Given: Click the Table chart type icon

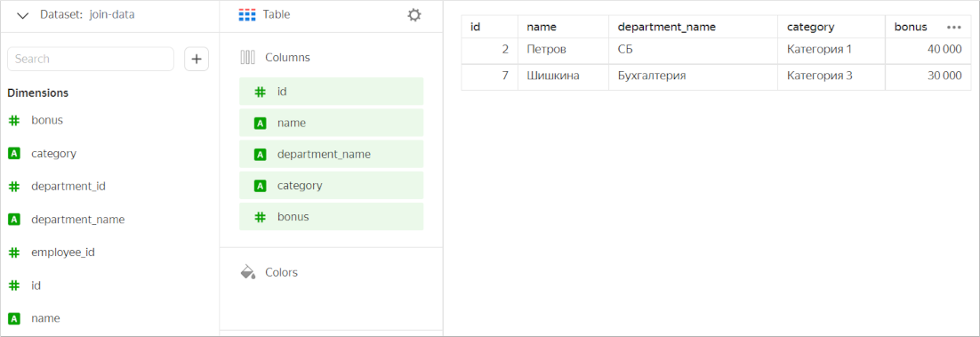Looking at the screenshot, I should click(x=247, y=15).
